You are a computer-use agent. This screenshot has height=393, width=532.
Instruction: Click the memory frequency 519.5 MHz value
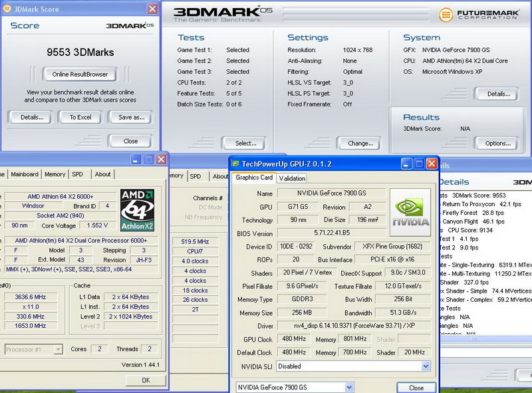click(195, 241)
